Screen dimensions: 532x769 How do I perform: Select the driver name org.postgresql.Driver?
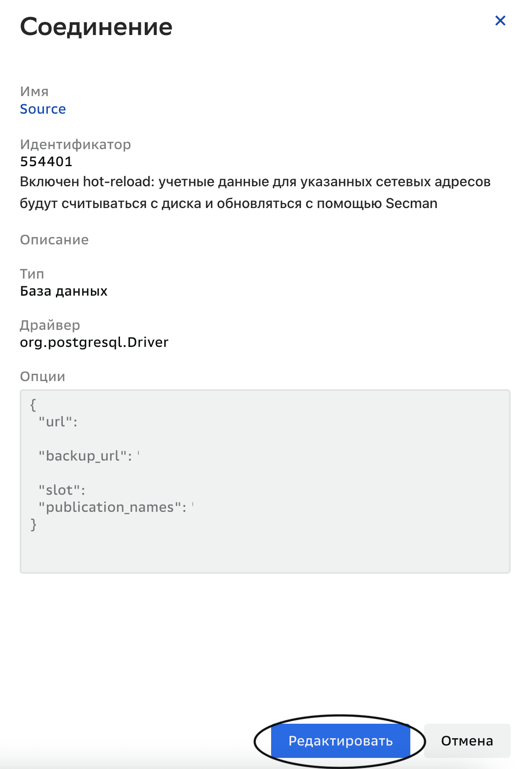coord(94,342)
